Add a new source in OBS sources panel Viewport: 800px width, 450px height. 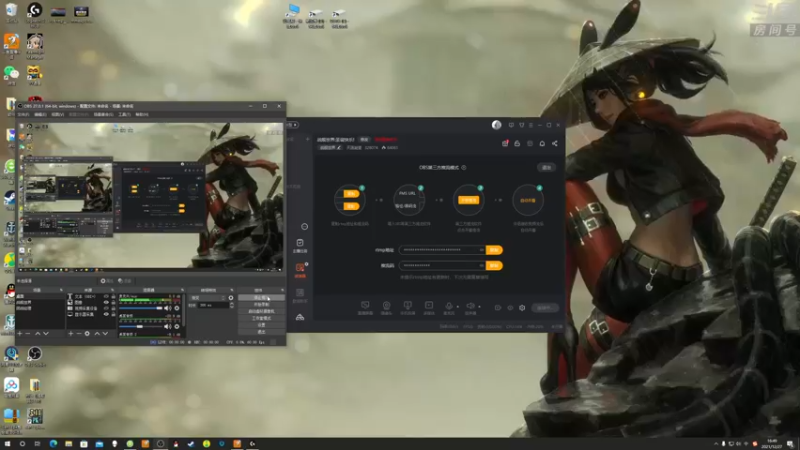point(70,334)
